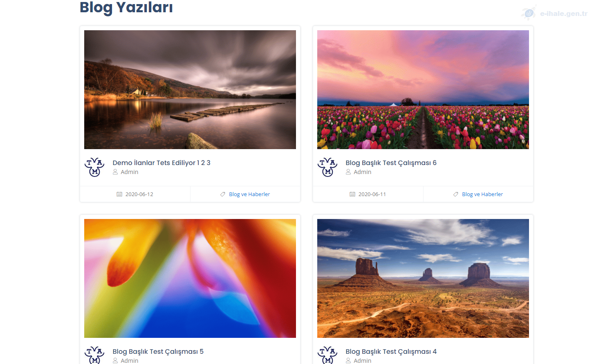Click tag icon in the Demo İlanlar card
Viewport: 594px width, 364px height.
point(223,194)
